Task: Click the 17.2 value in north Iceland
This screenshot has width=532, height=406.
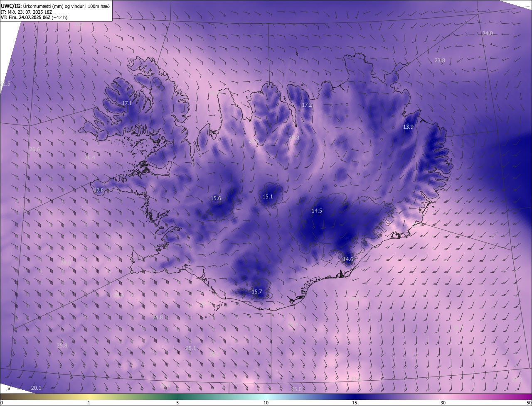Action: pos(307,105)
